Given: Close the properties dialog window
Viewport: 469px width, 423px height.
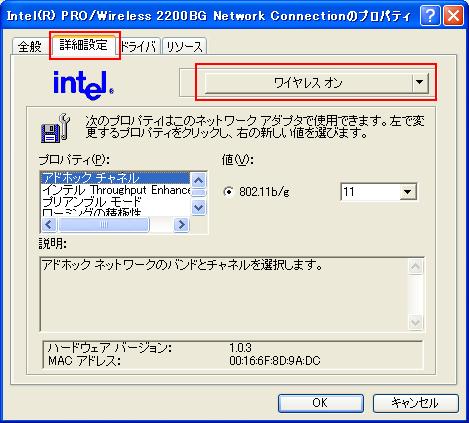Looking at the screenshot, I should [x=453, y=16].
